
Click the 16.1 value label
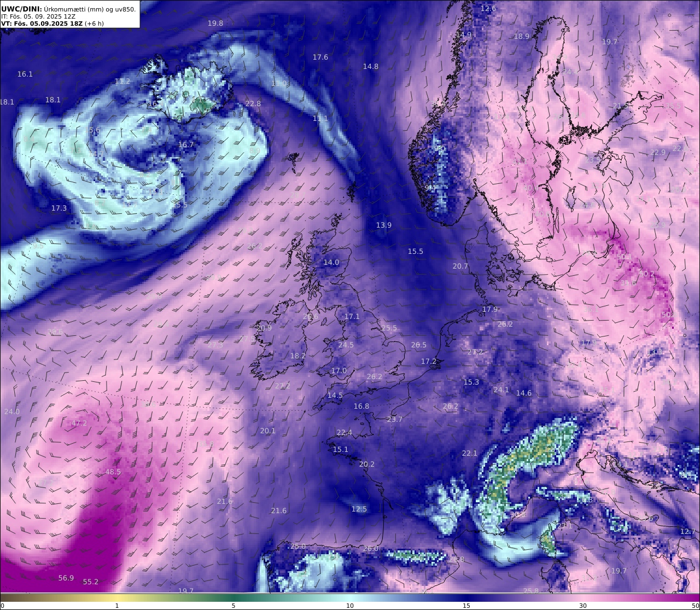click(25, 74)
